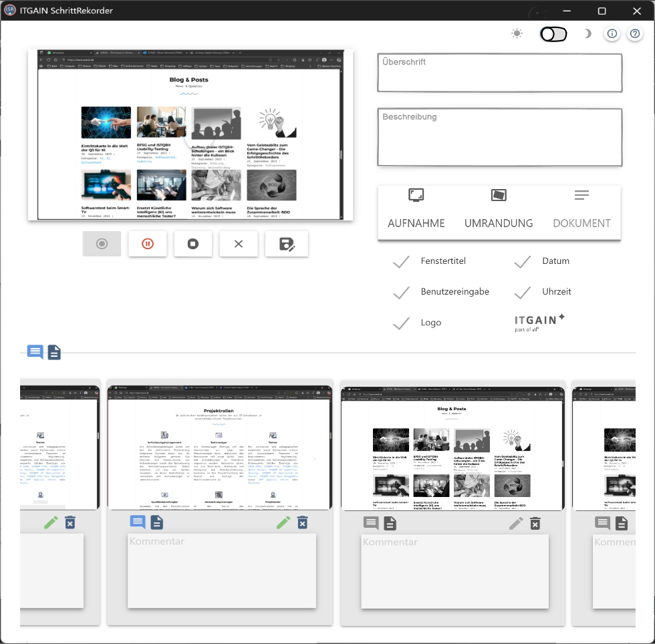The width and height of the screenshot is (655, 644).
Task: Click into the Überschrift text field
Action: [499, 72]
